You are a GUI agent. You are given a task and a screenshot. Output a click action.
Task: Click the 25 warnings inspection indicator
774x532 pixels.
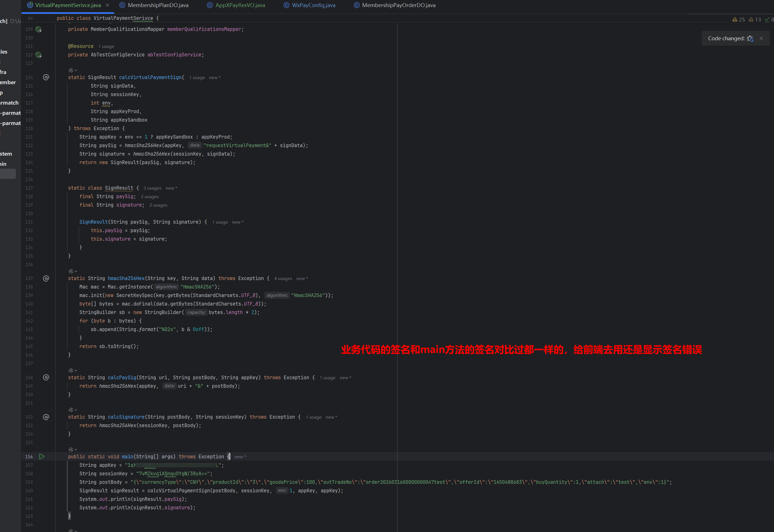[x=738, y=20]
